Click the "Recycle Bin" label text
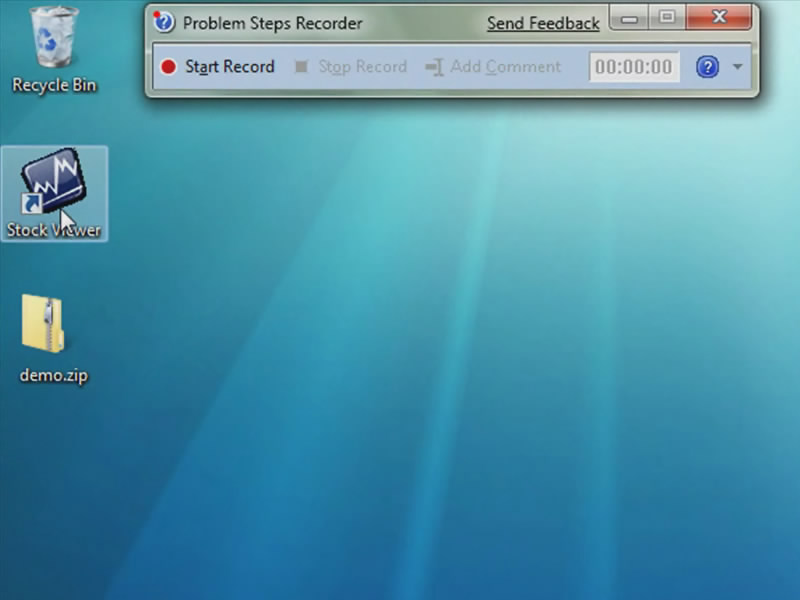 pos(54,85)
